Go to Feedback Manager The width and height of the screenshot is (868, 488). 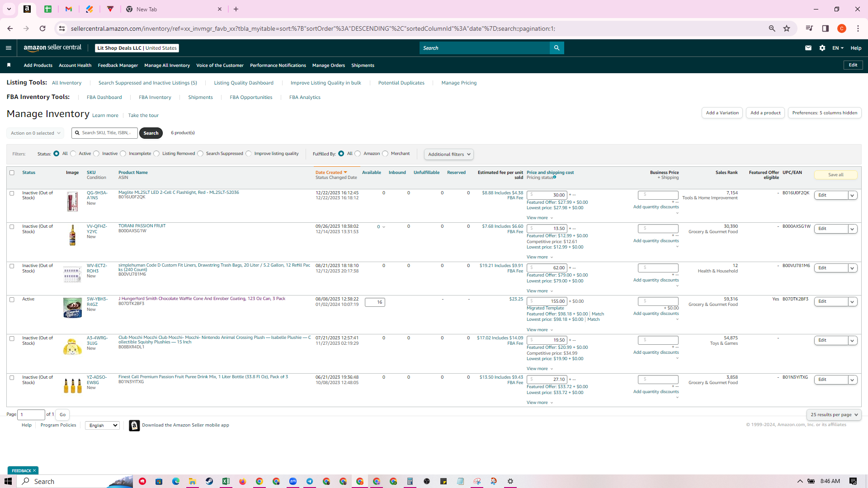click(118, 66)
